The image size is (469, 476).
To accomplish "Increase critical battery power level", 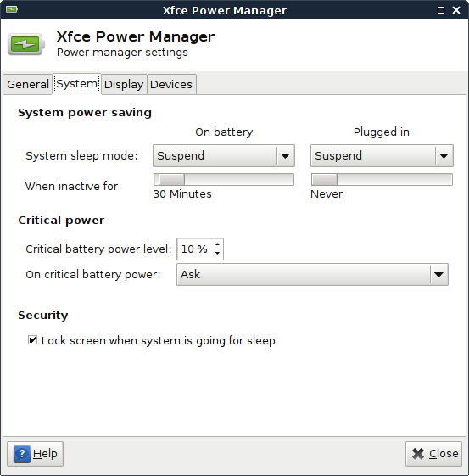I will 217,244.
